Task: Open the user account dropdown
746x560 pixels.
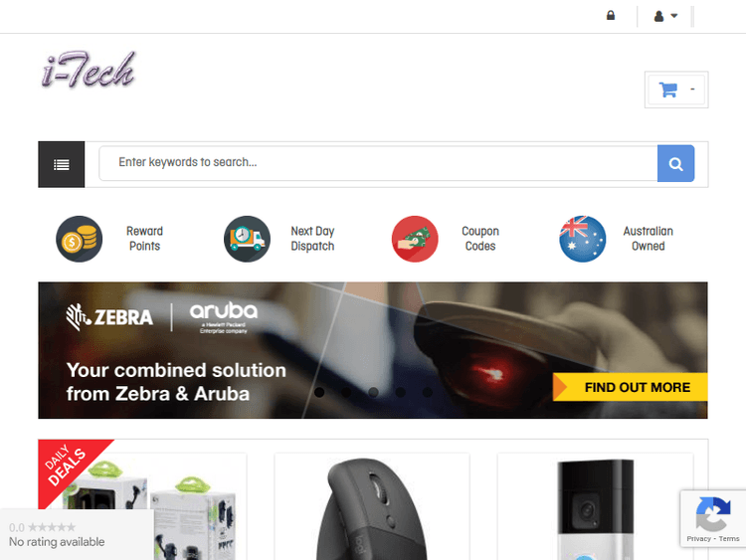Action: [665, 16]
